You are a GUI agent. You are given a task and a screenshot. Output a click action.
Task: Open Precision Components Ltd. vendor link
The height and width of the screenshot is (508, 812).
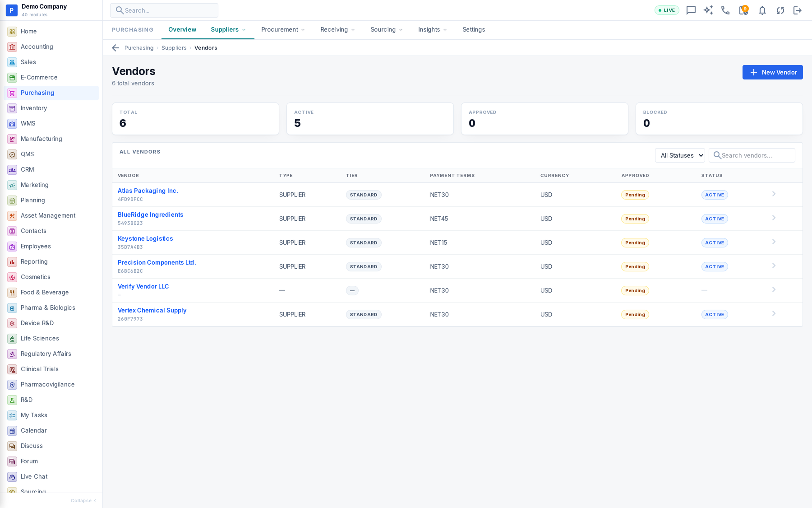click(x=157, y=262)
